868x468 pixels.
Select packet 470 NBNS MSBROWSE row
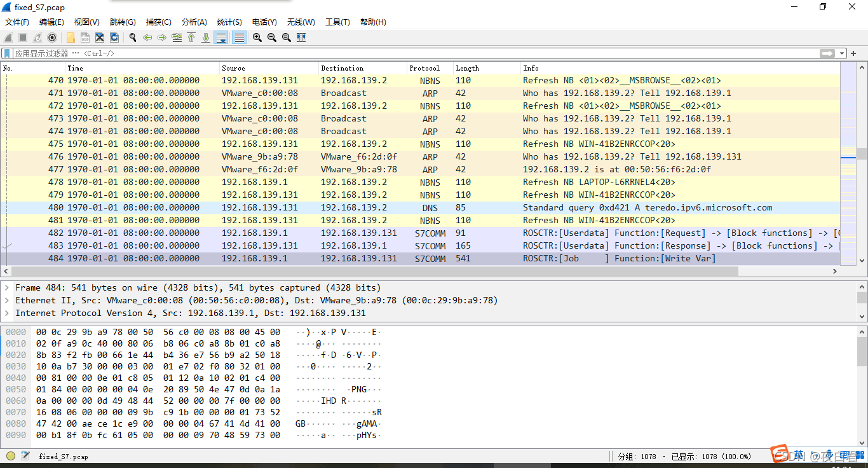pos(421,80)
